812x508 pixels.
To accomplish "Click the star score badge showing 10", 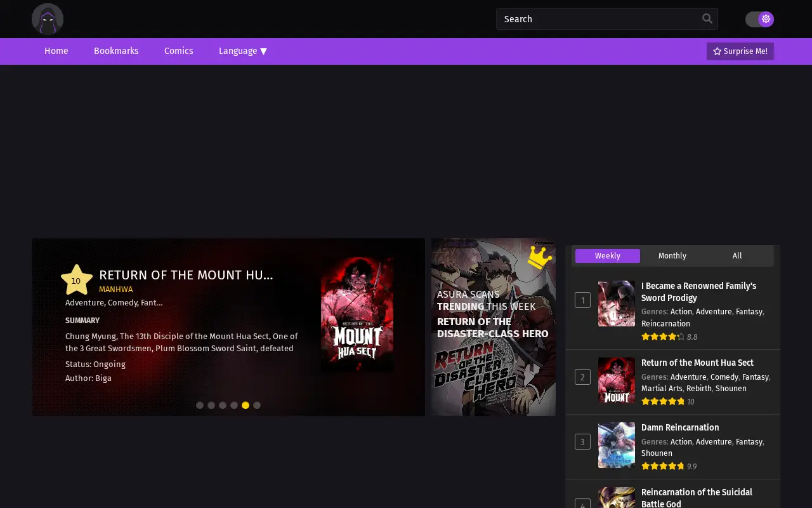I will click(76, 280).
